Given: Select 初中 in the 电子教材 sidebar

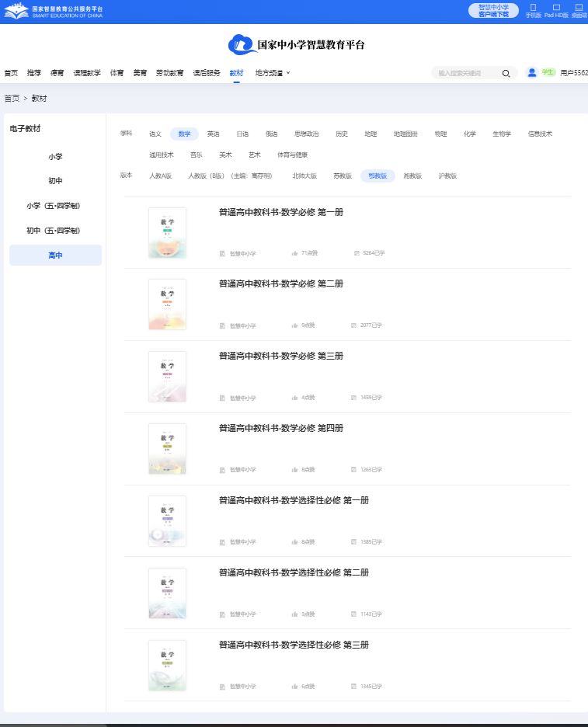Looking at the screenshot, I should pos(55,181).
